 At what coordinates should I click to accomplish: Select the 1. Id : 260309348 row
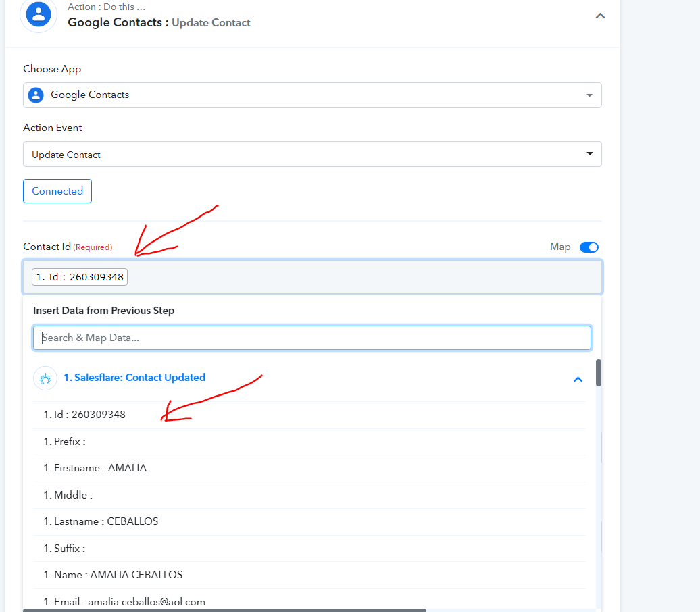tap(309, 415)
